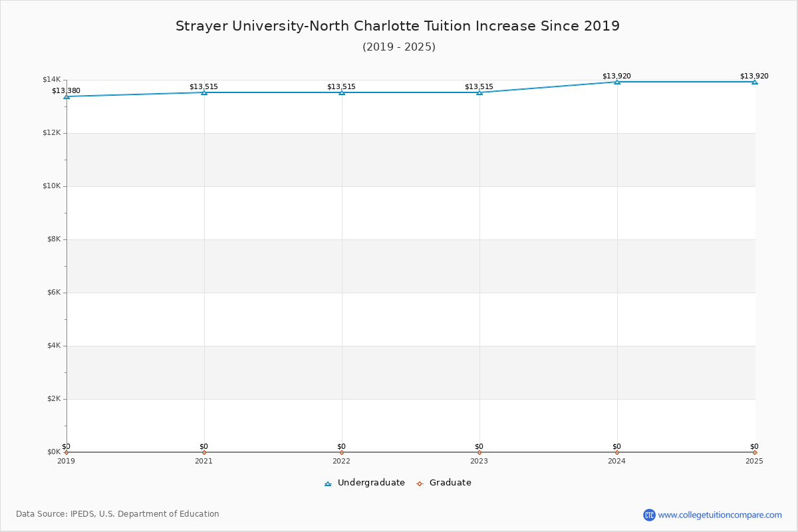Select the 2024 undergraduate data point $13,920

617,82
